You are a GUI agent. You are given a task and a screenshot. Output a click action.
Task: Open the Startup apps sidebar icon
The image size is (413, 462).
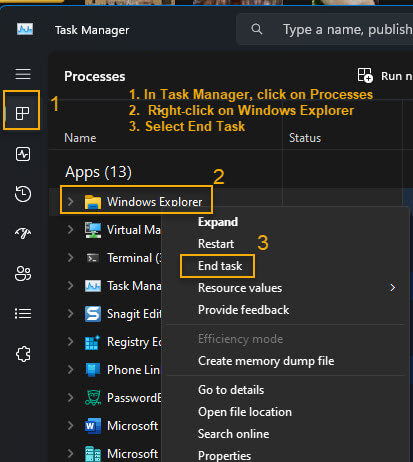coord(23,233)
